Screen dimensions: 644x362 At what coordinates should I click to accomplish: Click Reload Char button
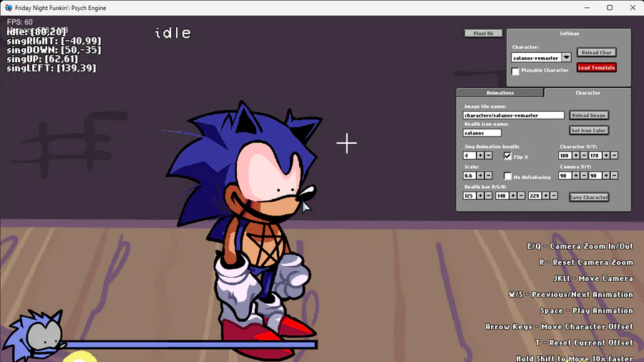[596, 52]
